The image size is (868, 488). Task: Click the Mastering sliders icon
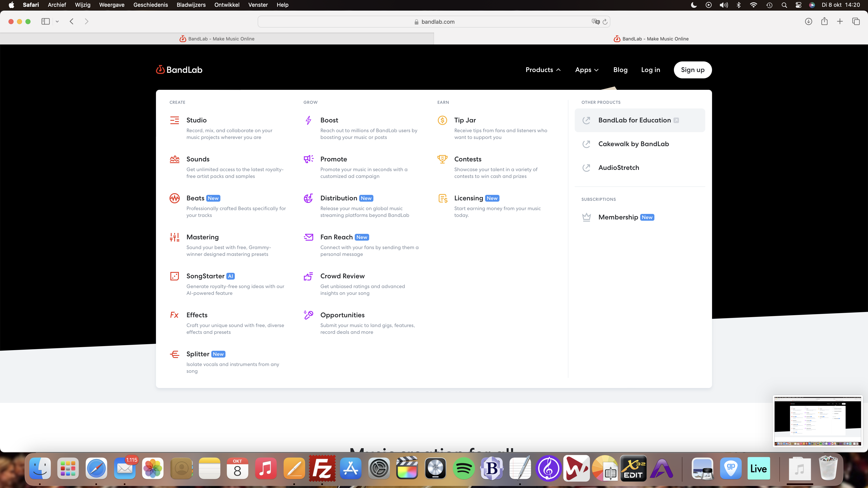175,237
